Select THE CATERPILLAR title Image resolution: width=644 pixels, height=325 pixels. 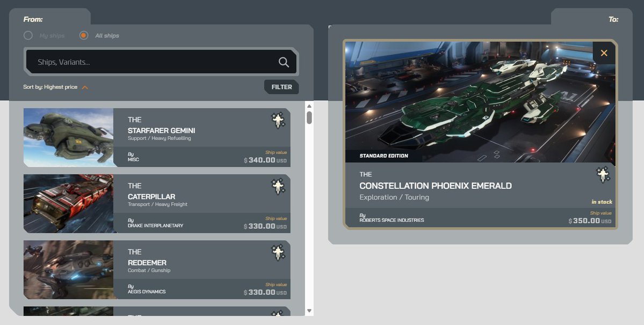151,191
